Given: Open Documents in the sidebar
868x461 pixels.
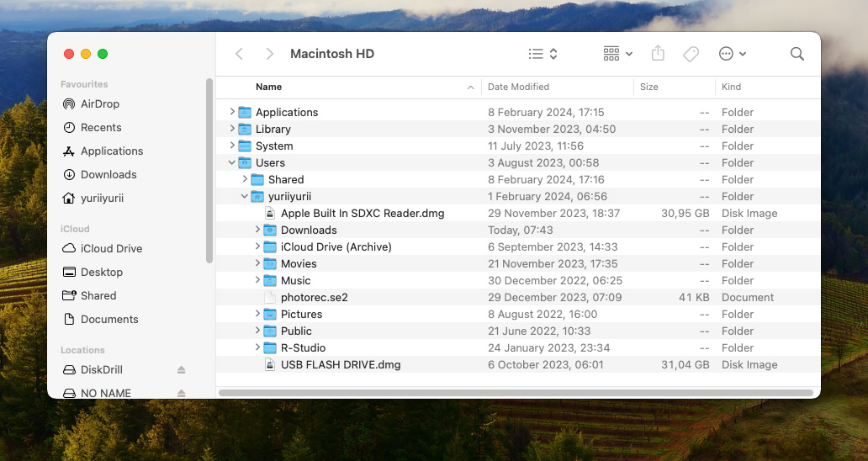Looking at the screenshot, I should click(x=109, y=320).
